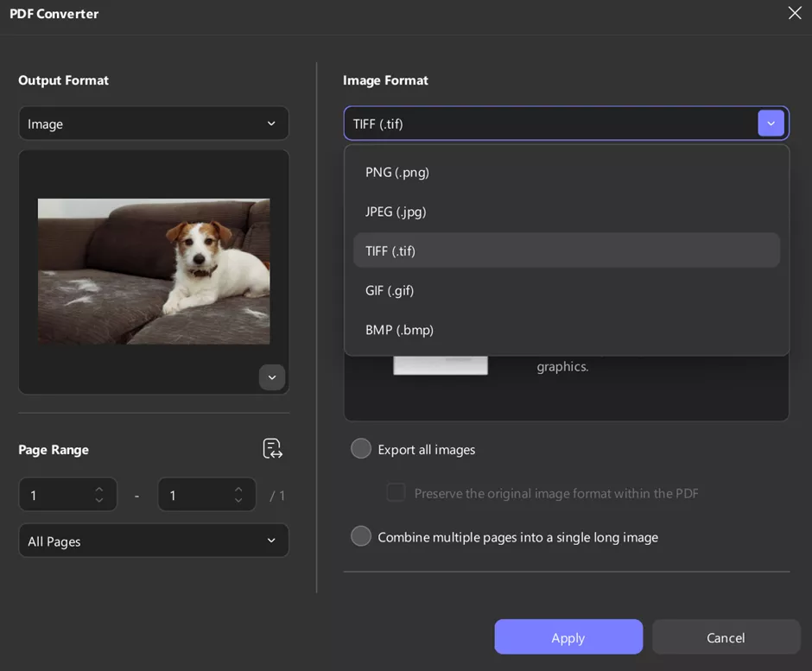This screenshot has width=812, height=671.
Task: Click the page range swap icon
Action: (272, 449)
